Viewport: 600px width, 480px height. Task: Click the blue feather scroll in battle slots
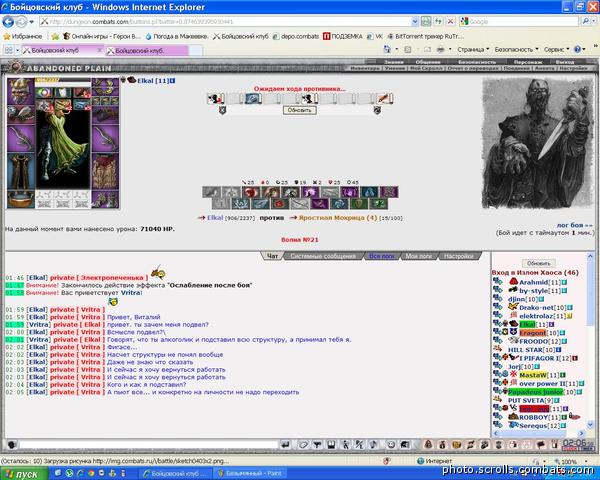(253, 98)
